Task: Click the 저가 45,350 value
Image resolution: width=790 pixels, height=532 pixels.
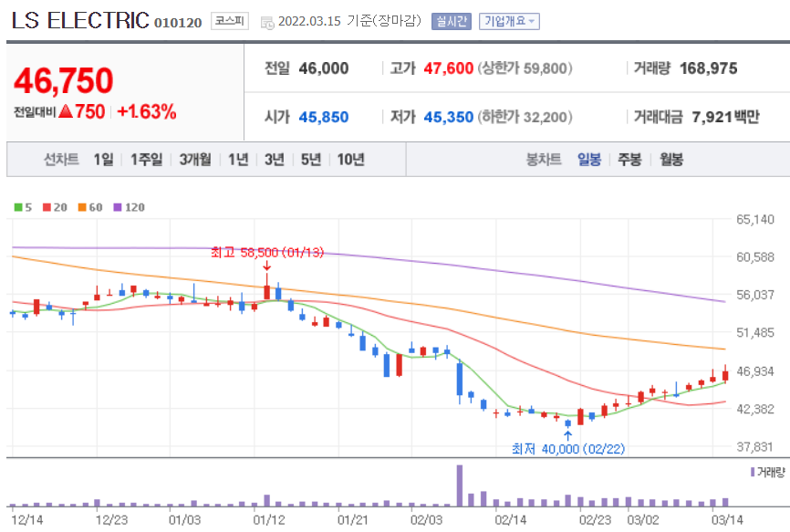Action: (x=449, y=117)
